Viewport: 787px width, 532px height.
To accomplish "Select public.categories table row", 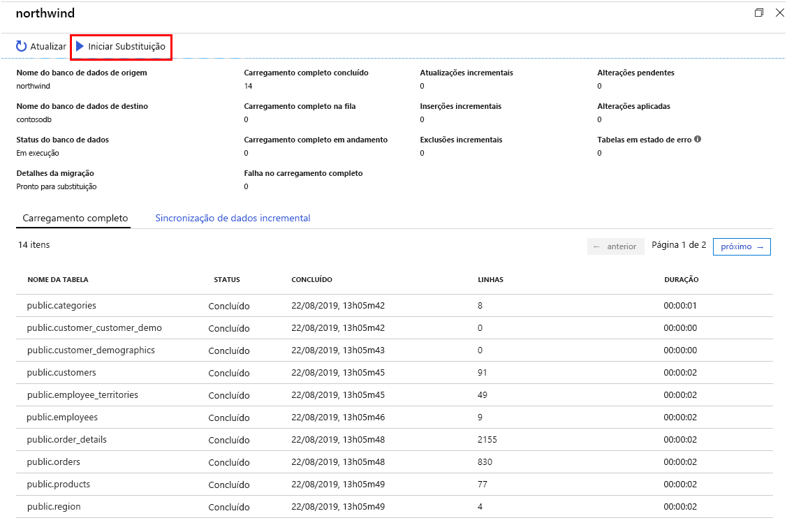I will 395,306.
